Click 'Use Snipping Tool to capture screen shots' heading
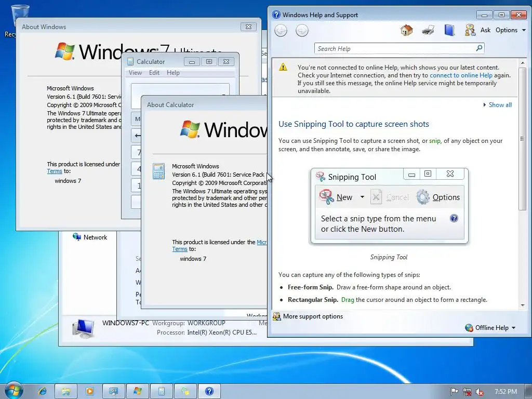Screen dimensions: 532x399 click(353, 124)
